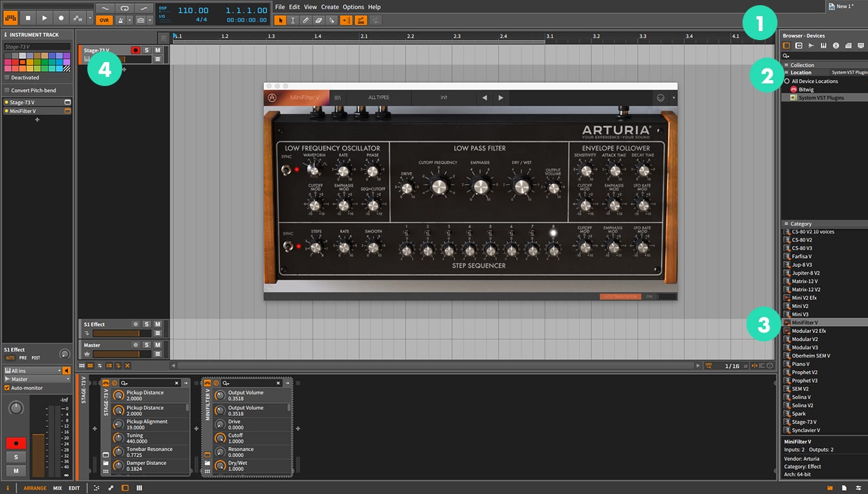Toggle the loop button in transport

click(x=124, y=8)
